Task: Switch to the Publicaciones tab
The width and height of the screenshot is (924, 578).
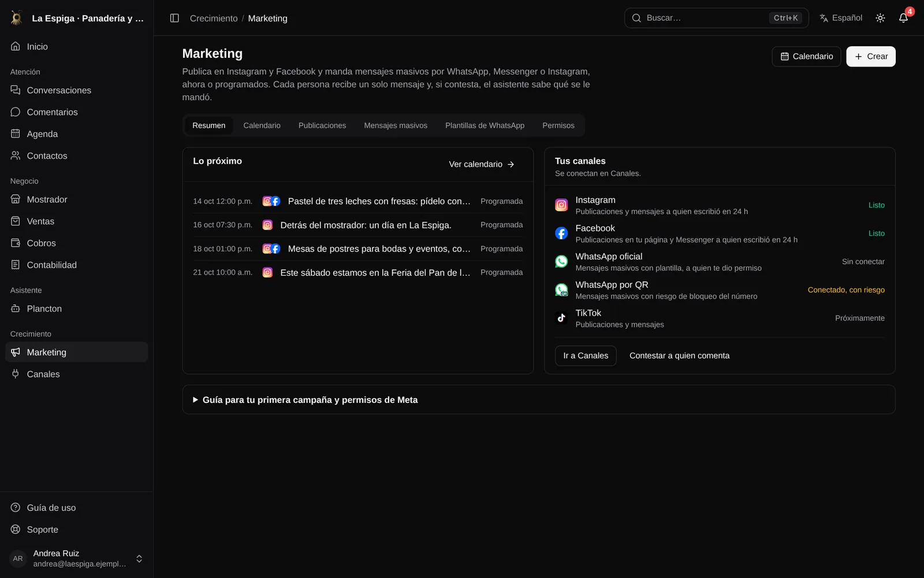Action: pyautogui.click(x=322, y=125)
